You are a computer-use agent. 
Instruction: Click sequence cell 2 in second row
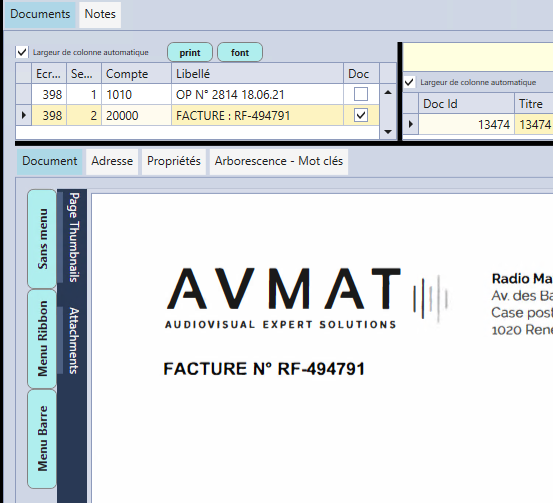coord(84,115)
